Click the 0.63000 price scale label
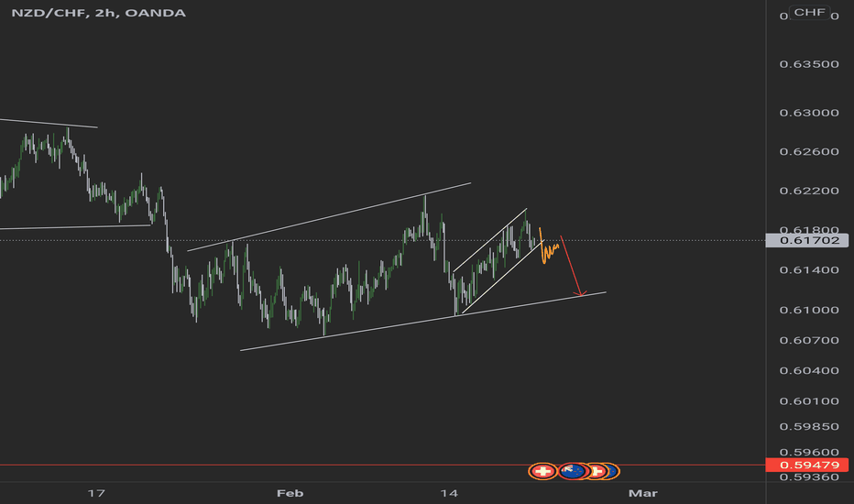 point(809,113)
